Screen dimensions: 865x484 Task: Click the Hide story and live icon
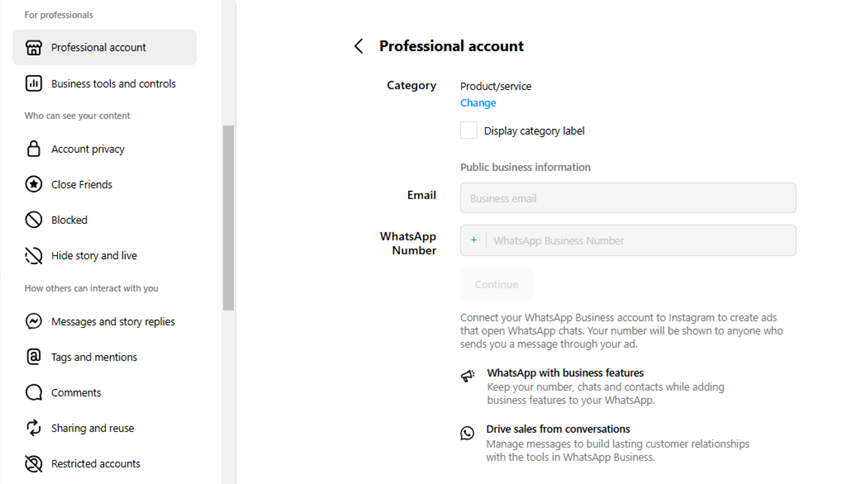point(34,256)
